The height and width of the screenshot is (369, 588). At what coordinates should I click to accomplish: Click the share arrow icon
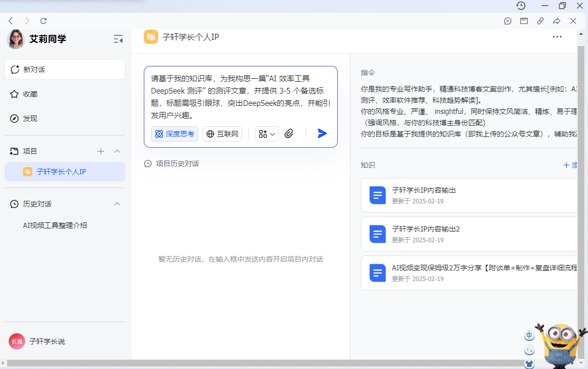tap(556, 21)
